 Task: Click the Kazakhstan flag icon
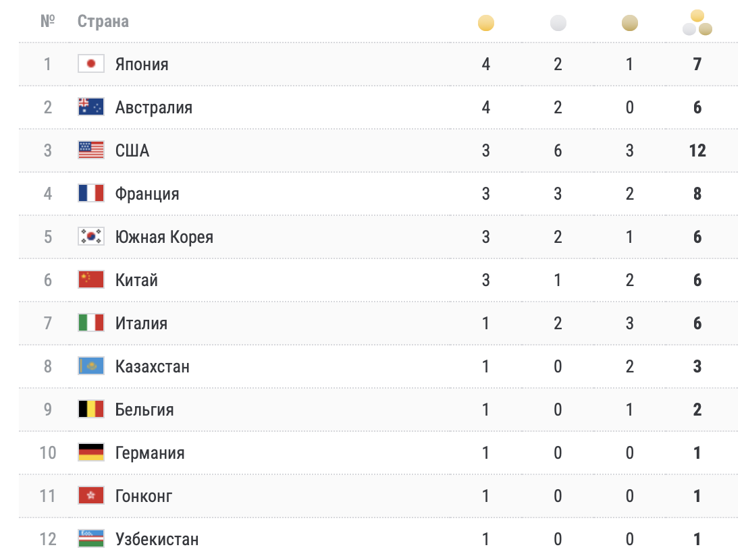91,366
